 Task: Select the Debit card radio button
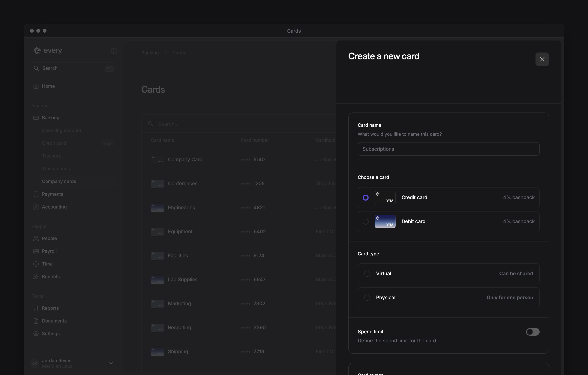point(365,221)
